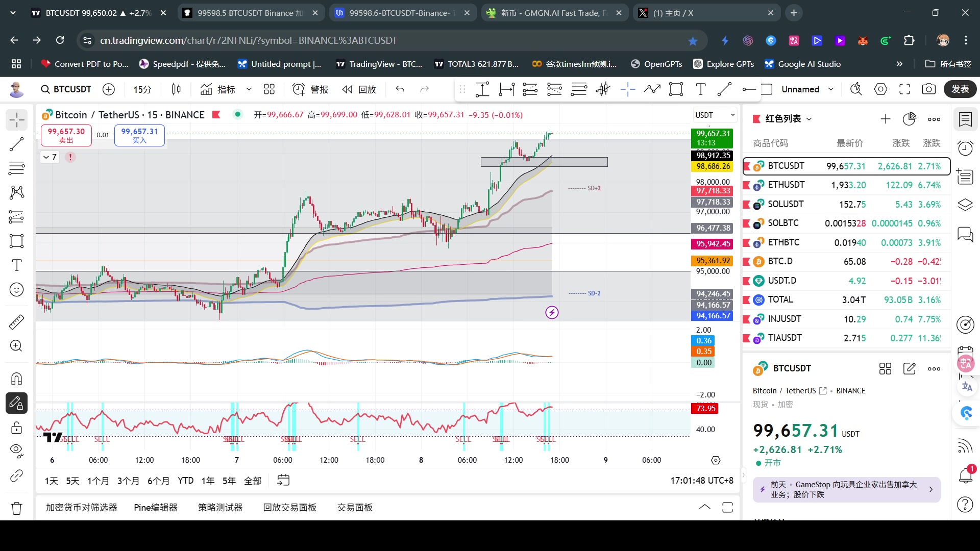Select the 3个月 time range
Image resolution: width=980 pixels, height=551 pixels.
128,481
